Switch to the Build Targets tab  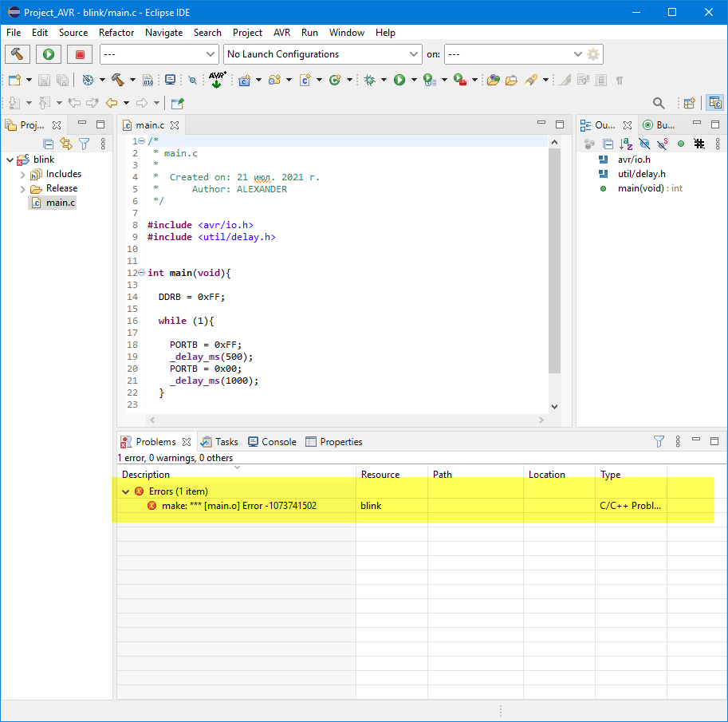click(659, 125)
